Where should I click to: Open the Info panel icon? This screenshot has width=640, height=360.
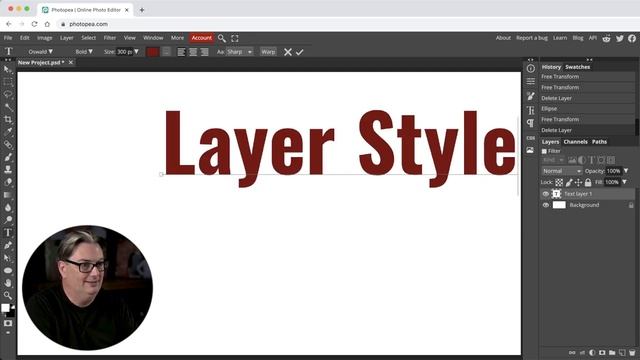pyautogui.click(x=531, y=69)
